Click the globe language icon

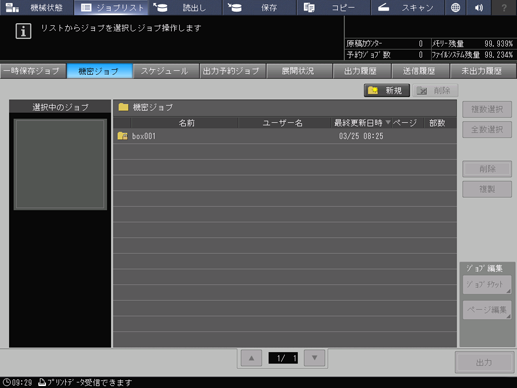[x=455, y=7]
